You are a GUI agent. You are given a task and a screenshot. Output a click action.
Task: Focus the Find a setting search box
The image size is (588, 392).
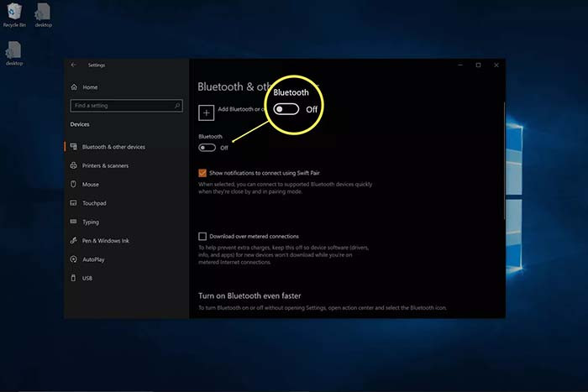click(126, 106)
